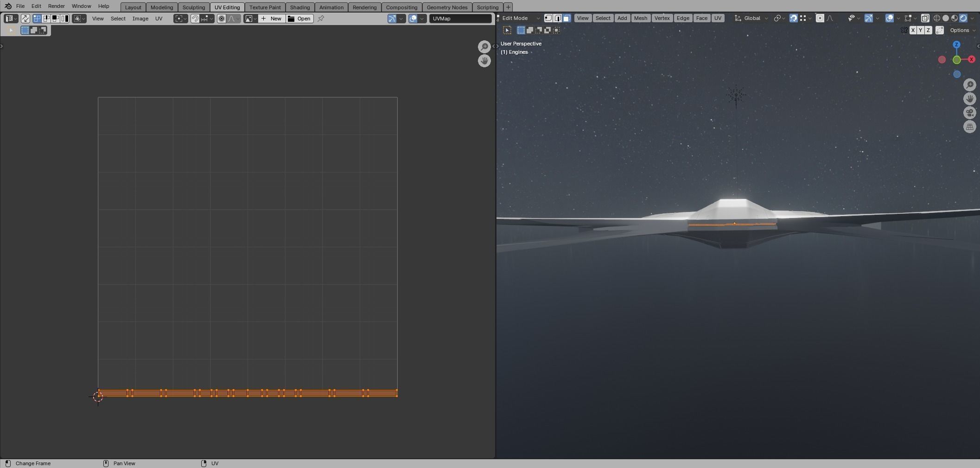Click the Blender logo icon
Screen dimensions: 980x468
coord(8,6)
